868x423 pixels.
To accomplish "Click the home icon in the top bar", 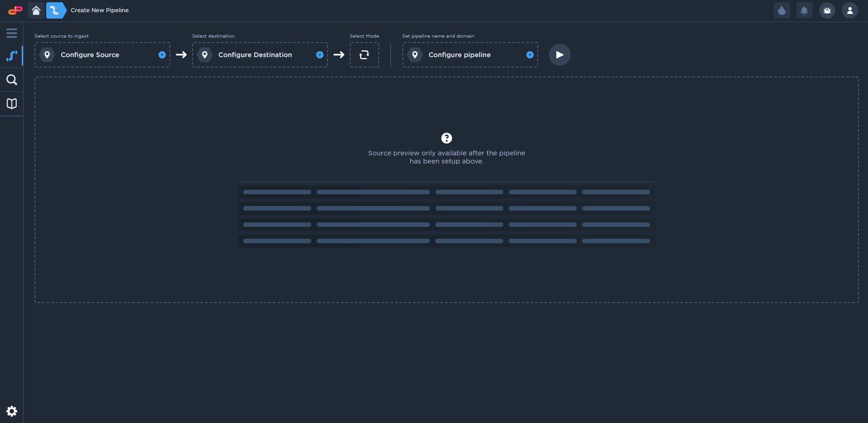I will (36, 10).
